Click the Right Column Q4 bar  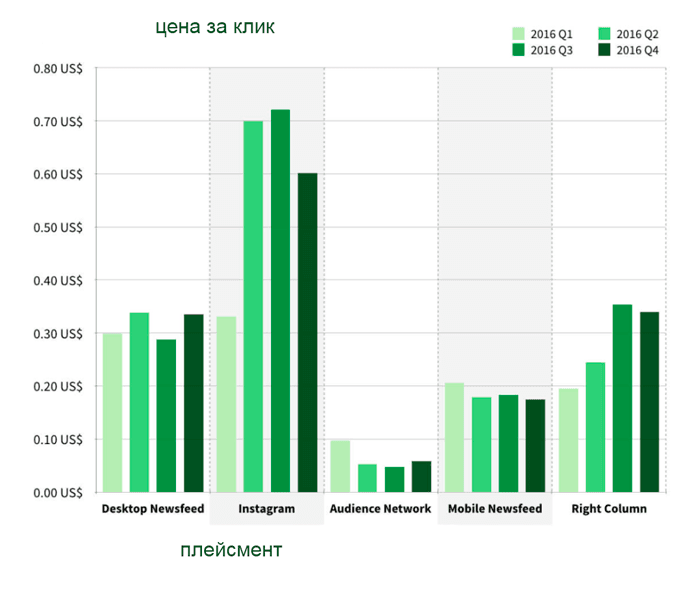(x=650, y=402)
